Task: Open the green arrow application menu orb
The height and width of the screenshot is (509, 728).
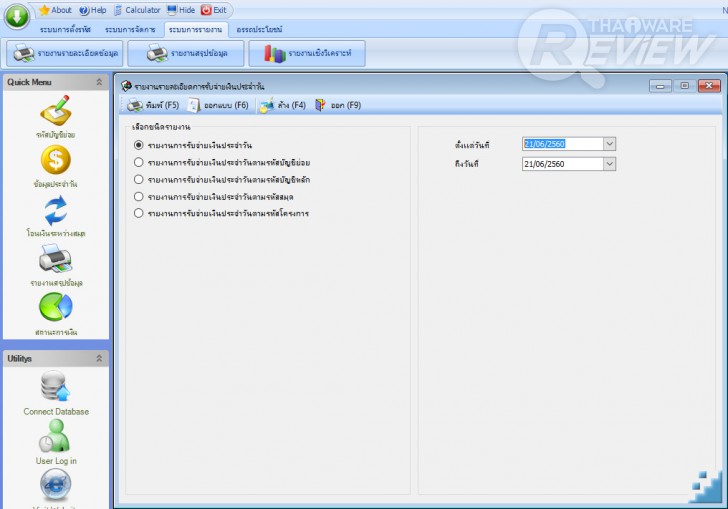Action: (x=17, y=16)
